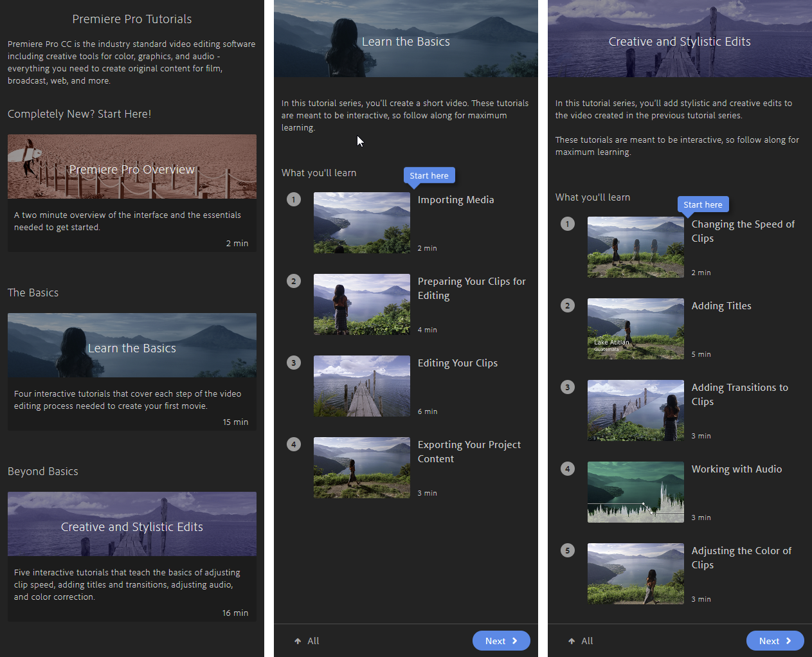Screen dimensions: 812x657
Task: Click the Changing the Speed of Clips thumbnail
Action: coord(636,247)
